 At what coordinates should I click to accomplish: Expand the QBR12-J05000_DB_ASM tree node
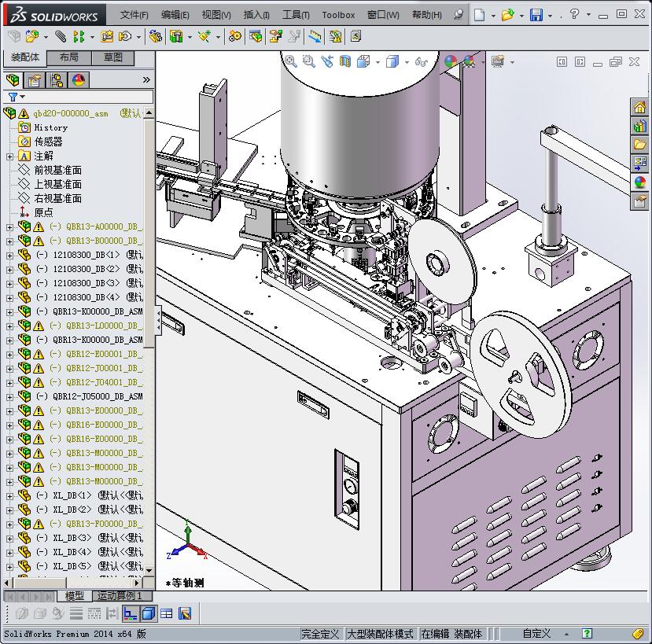point(9,397)
